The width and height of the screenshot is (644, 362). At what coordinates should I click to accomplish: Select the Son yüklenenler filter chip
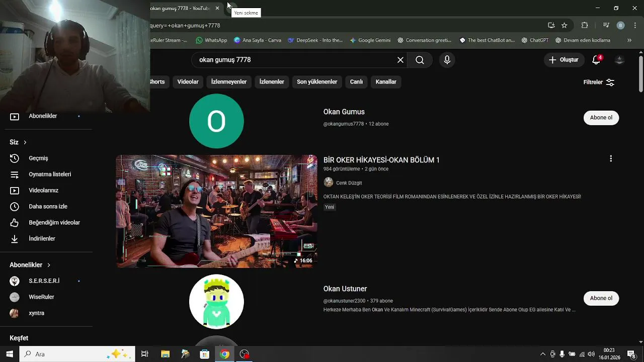click(317, 81)
